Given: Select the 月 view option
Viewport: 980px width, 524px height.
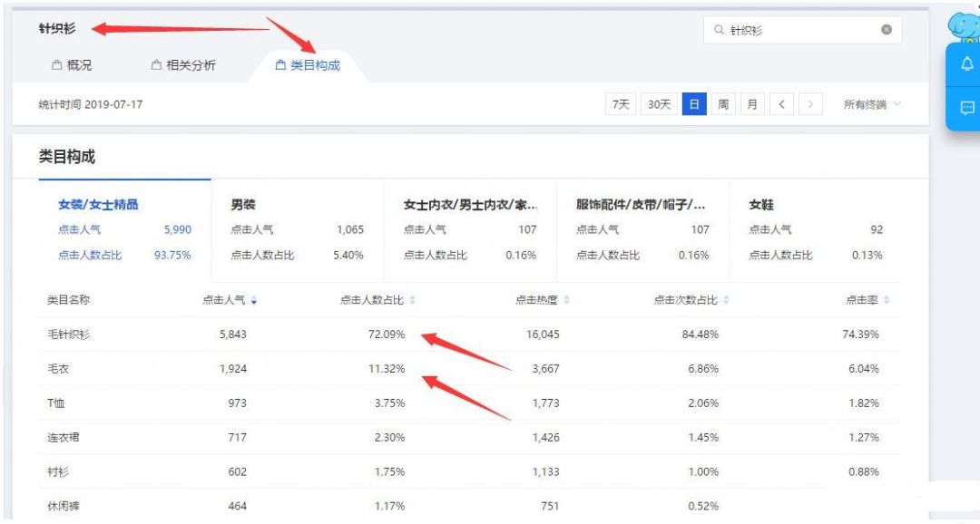Looking at the screenshot, I should tap(752, 104).
